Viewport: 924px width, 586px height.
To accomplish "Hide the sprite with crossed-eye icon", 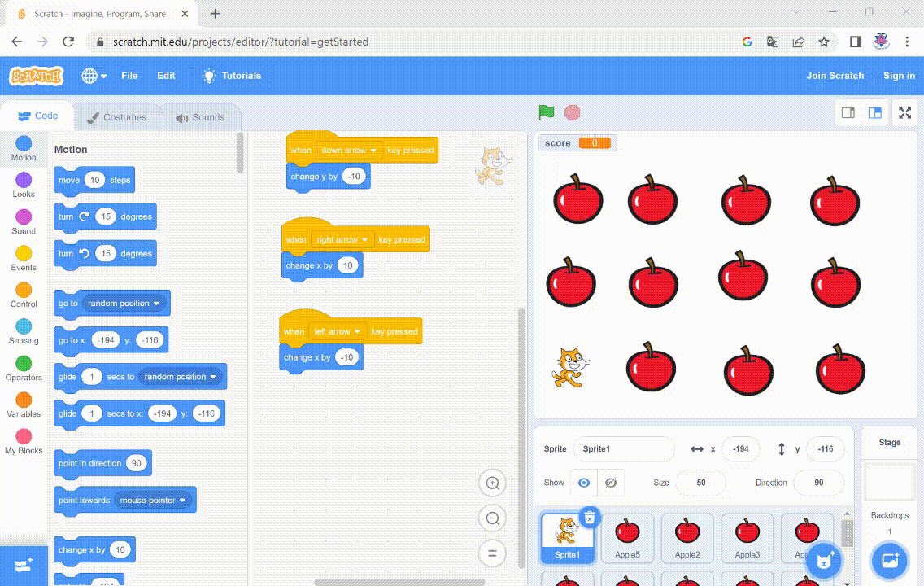I will (611, 483).
